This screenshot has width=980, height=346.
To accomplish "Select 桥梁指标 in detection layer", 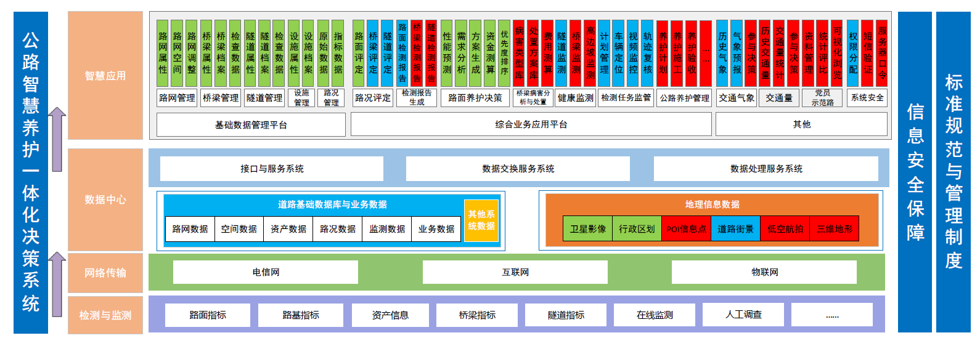I will 477,315.
